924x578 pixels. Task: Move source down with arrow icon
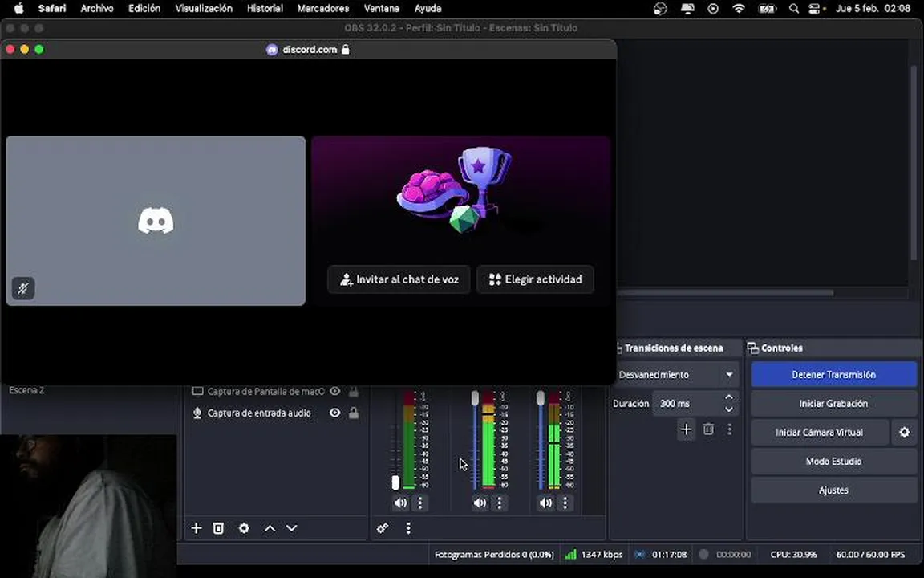point(292,528)
